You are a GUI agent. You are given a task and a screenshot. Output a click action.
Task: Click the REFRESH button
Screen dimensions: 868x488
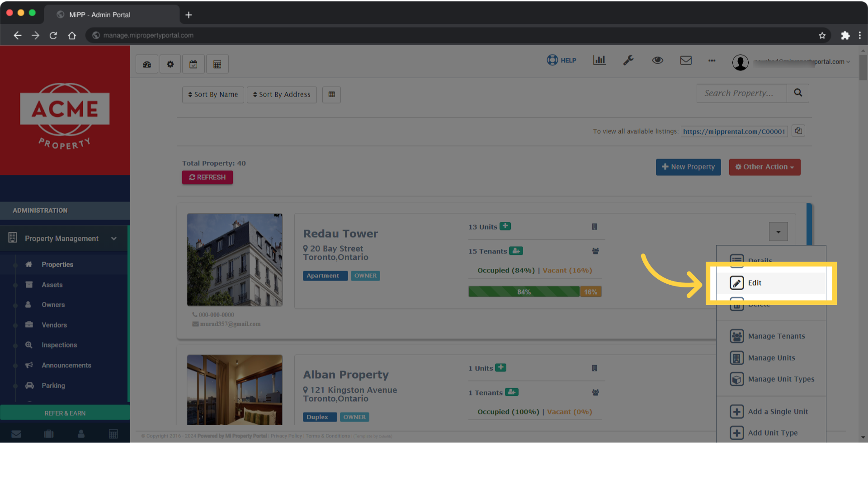point(208,177)
